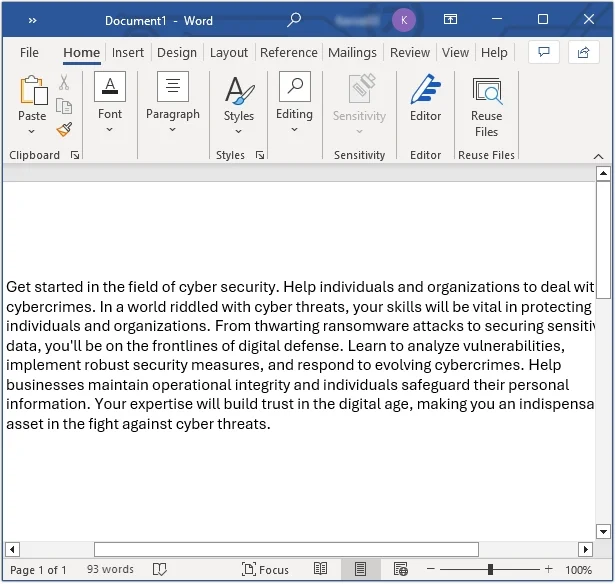The image size is (616, 584).
Task: Expand the Paragraph dropdown chevron
Action: click(x=172, y=130)
